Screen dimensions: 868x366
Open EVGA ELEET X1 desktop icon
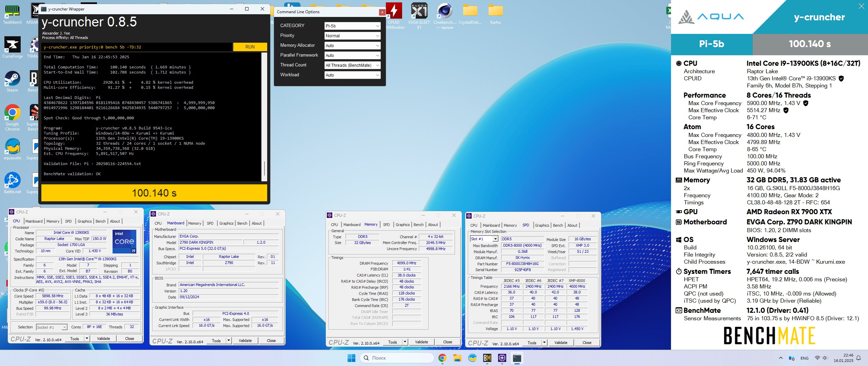[x=419, y=16]
